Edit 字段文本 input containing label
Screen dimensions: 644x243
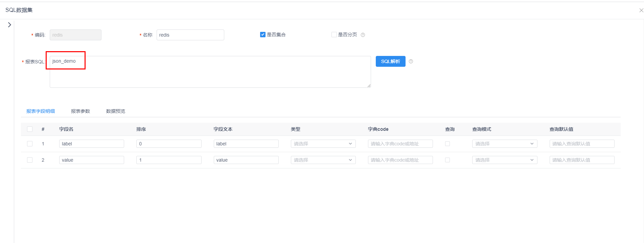click(x=246, y=144)
